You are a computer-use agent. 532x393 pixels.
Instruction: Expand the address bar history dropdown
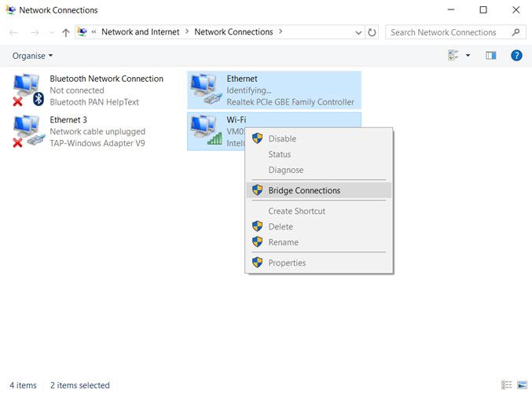(358, 32)
